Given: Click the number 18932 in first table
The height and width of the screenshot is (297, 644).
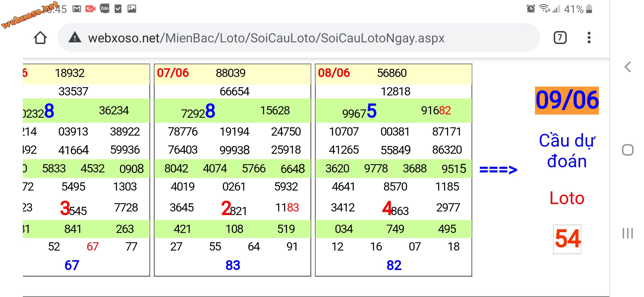Looking at the screenshot, I should pyautogui.click(x=70, y=73).
